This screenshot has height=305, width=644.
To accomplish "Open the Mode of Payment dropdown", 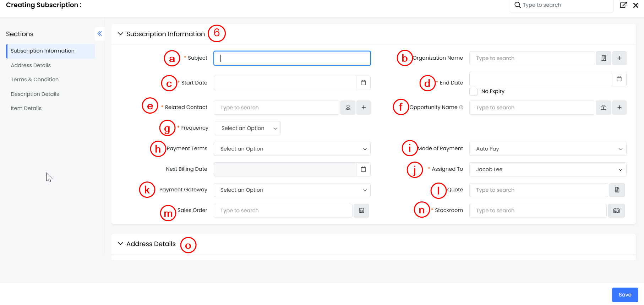I will (x=547, y=149).
